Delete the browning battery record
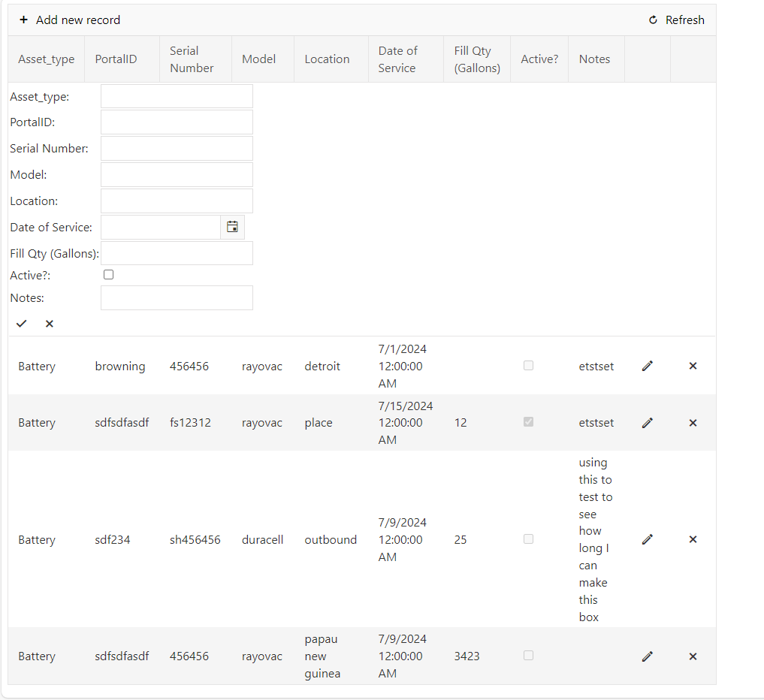The image size is (764, 700). pyautogui.click(x=693, y=366)
